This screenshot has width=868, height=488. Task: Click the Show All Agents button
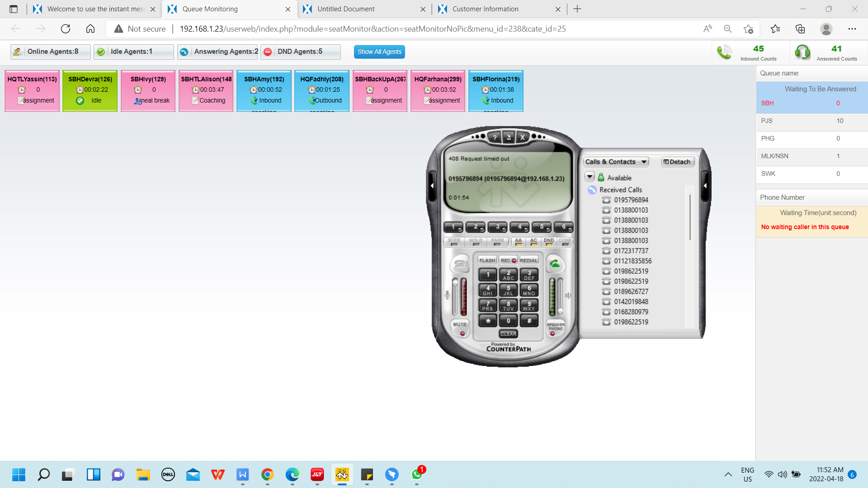coord(379,52)
